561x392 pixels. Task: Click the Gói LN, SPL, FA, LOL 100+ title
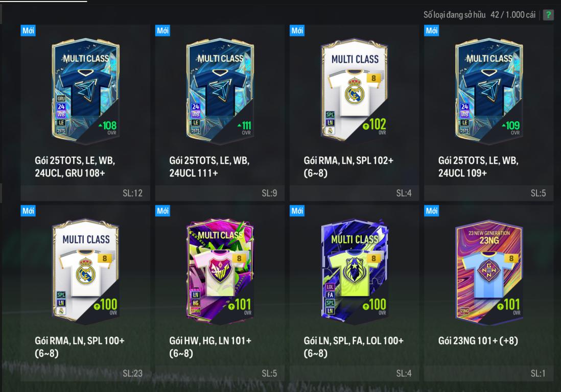click(354, 347)
